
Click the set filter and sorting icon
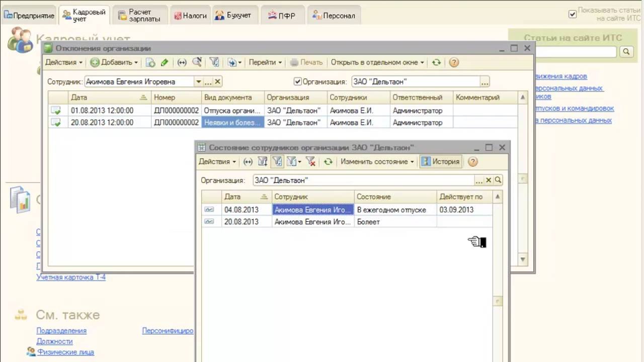262,161
